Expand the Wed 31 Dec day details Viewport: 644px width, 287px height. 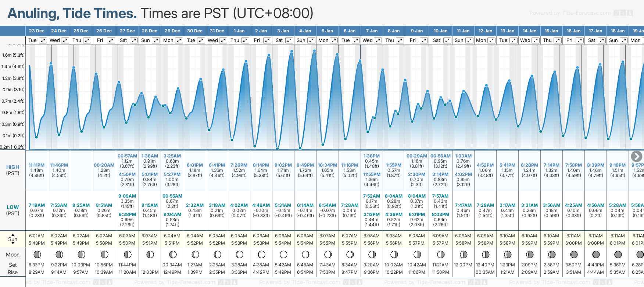(x=223, y=40)
